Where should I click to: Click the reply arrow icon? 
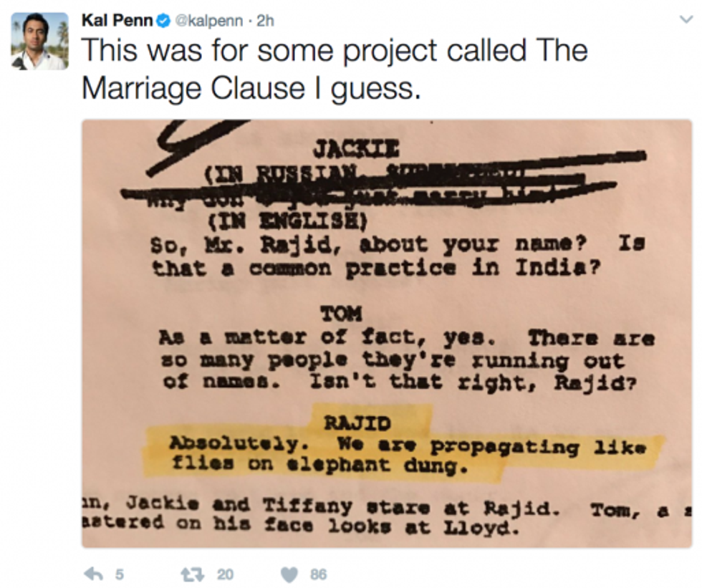94,574
